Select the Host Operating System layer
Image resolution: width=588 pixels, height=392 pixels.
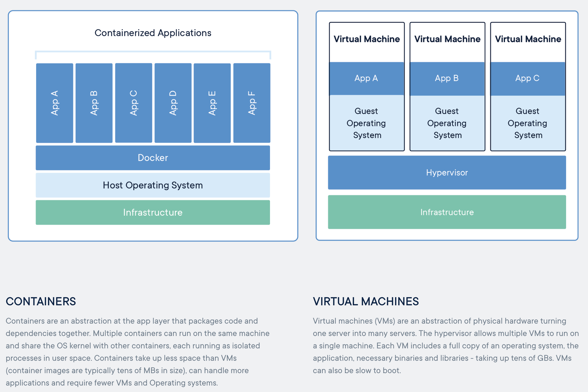(x=153, y=185)
